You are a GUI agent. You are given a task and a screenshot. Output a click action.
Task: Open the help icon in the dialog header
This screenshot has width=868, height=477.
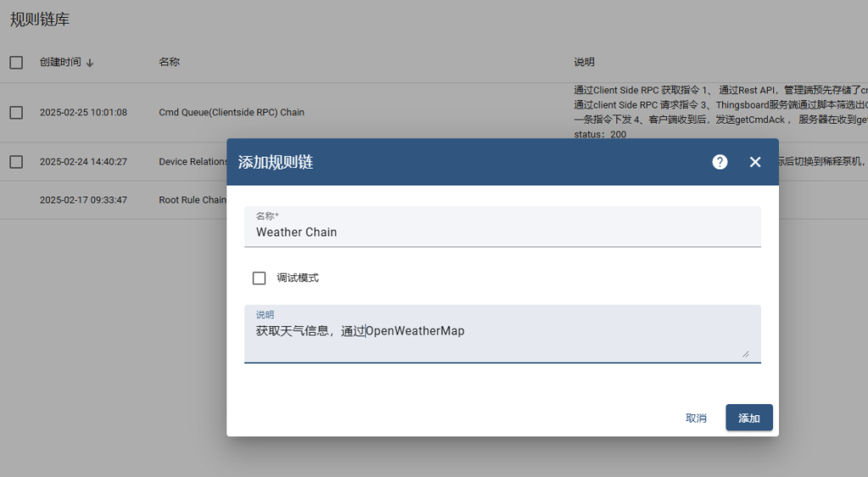point(720,162)
